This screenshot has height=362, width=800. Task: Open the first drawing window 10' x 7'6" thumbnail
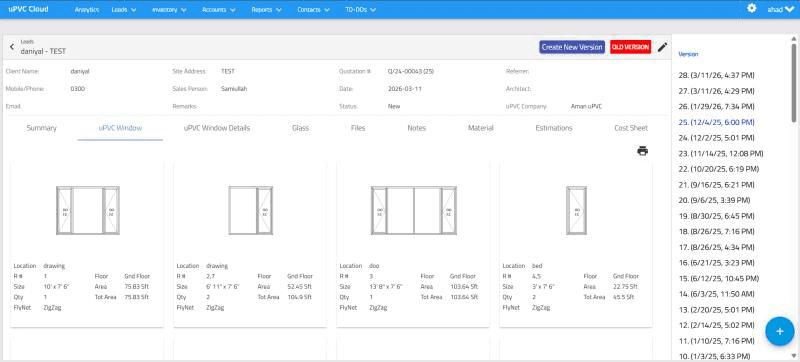[87, 210]
